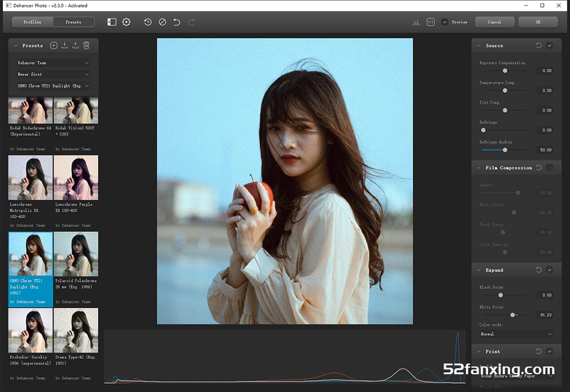Open the Never first sorting dropdown
Screen dimensions: 570x392
[x=53, y=74]
